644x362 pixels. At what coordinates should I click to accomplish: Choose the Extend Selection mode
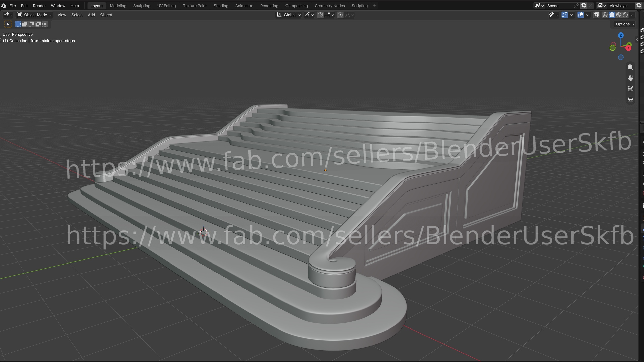25,24
